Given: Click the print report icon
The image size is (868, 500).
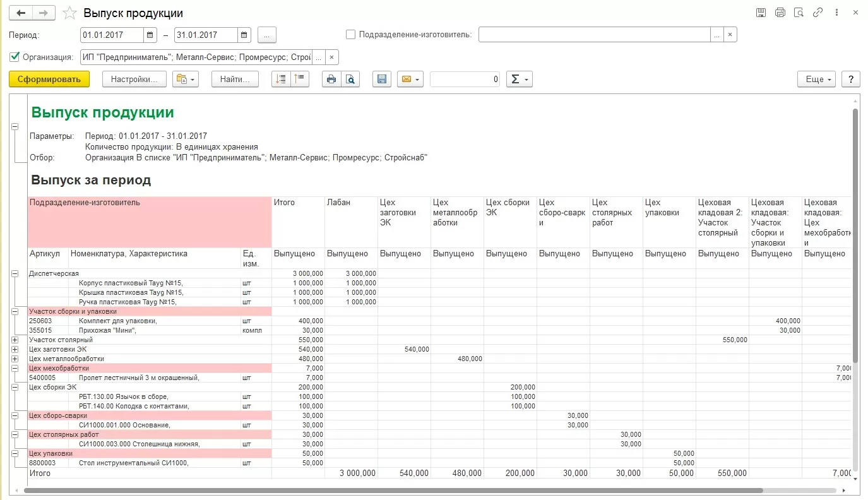Looking at the screenshot, I should click(330, 80).
